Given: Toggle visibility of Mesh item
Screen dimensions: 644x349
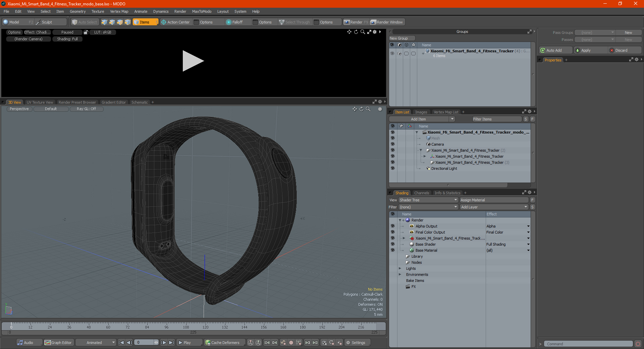Looking at the screenshot, I should pyautogui.click(x=392, y=138).
